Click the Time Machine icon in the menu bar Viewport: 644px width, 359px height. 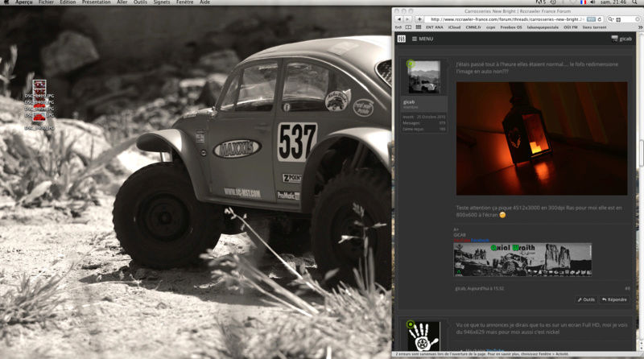click(553, 2)
